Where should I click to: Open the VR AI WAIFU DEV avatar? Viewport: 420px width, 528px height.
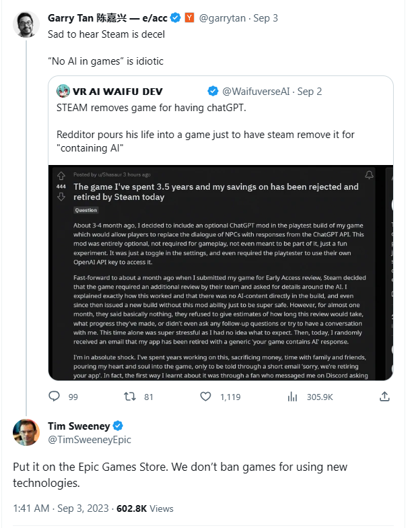(64, 91)
